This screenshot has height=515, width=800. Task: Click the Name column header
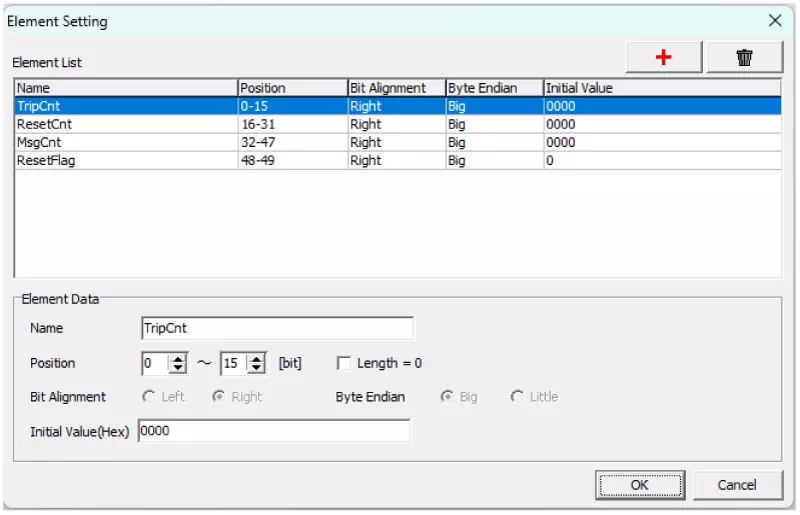click(126, 88)
